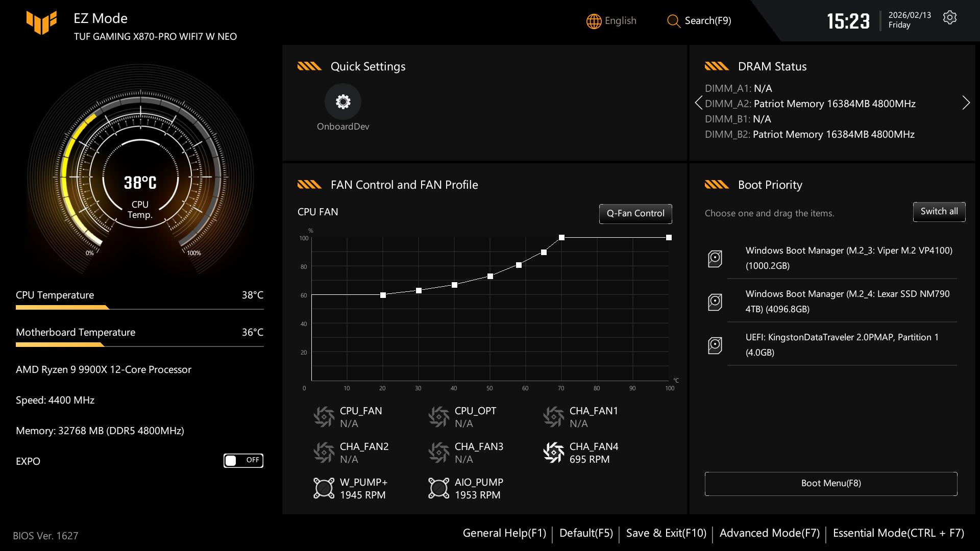Image resolution: width=980 pixels, height=551 pixels.
Task: Expand DRAM Status with the right chevron
Action: point(966,103)
